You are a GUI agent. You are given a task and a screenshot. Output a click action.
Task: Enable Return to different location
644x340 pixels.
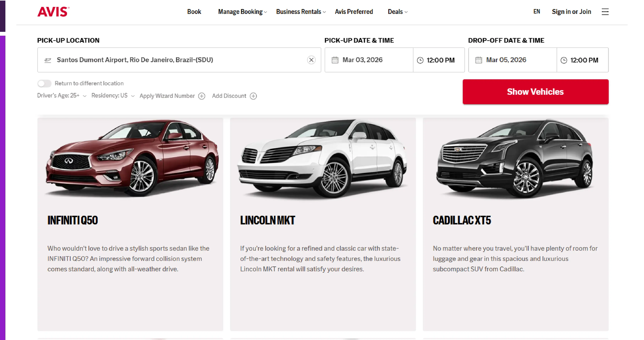(x=45, y=83)
